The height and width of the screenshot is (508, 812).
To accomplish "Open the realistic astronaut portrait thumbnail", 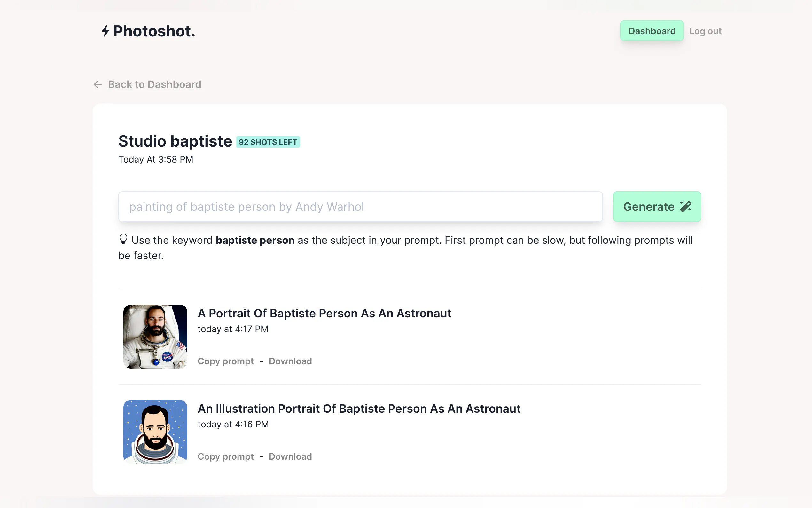I will 155,336.
